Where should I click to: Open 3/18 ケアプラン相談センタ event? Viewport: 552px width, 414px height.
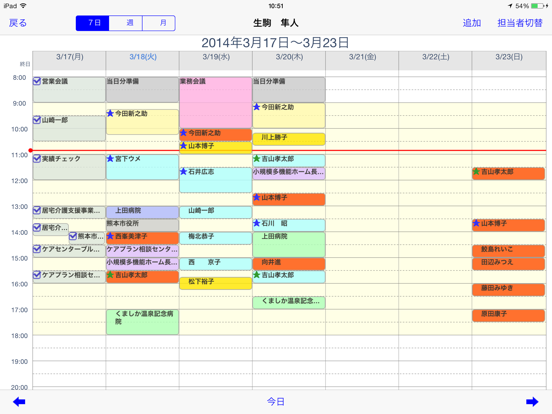(143, 251)
